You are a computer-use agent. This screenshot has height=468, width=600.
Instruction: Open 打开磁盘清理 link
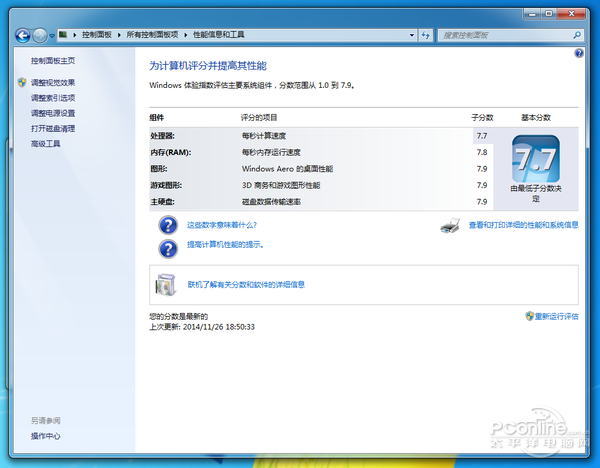[x=53, y=129]
